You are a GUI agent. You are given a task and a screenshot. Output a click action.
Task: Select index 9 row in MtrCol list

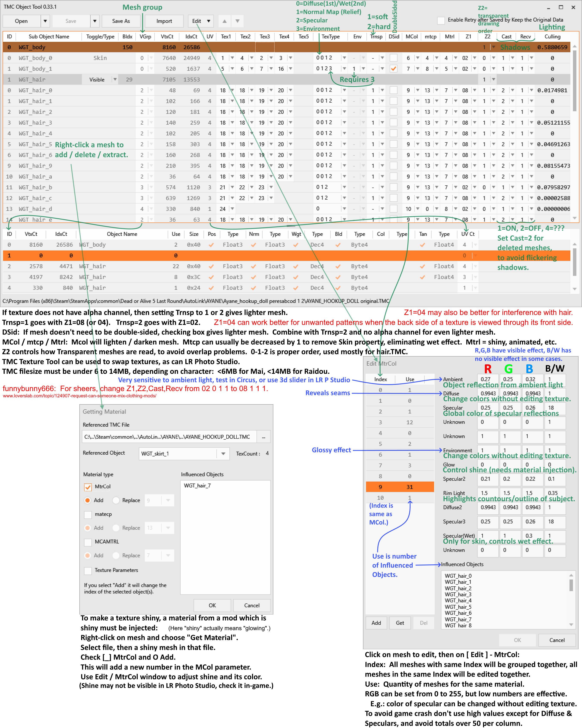pos(400,487)
